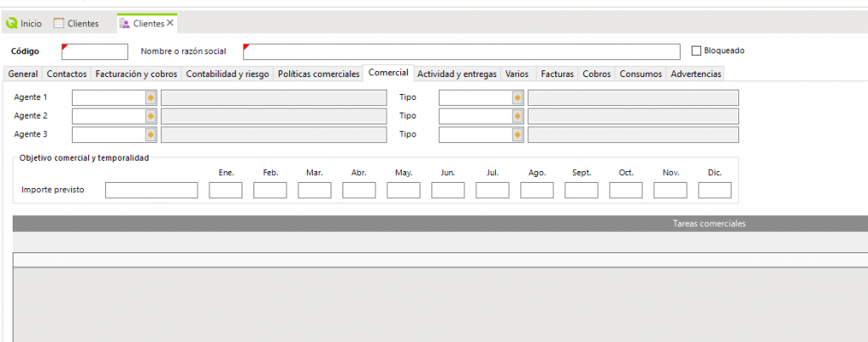Screen dimensions: 868x342
Task: Click the Agente 1 code field
Action: (108, 98)
